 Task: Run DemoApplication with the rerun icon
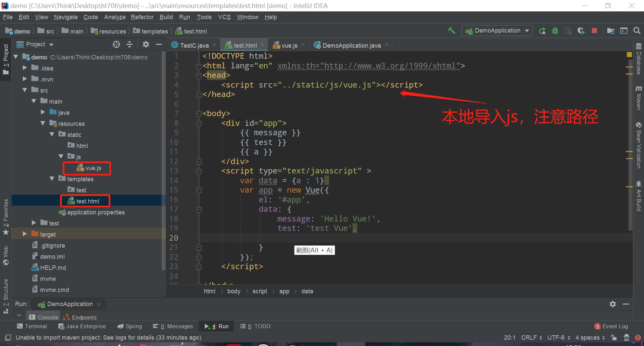point(542,31)
